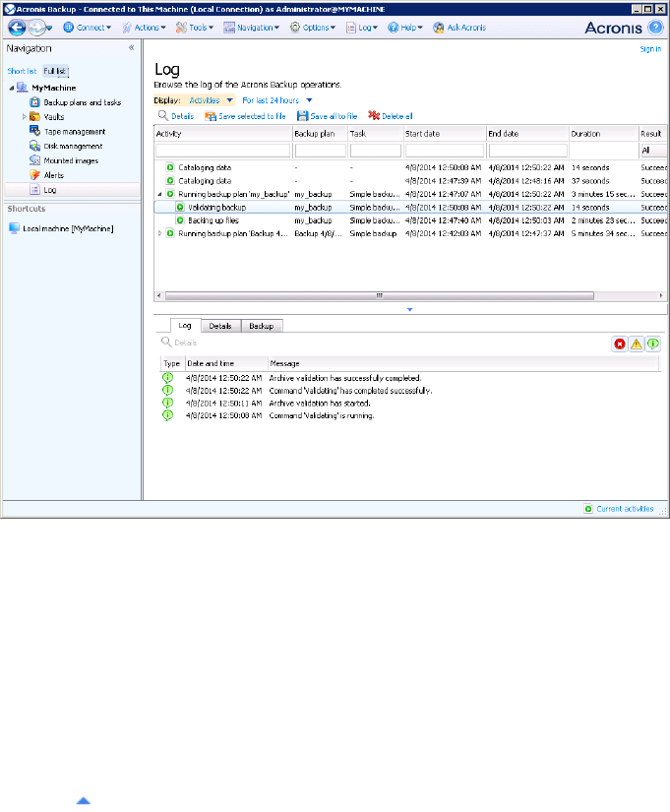Click the blue help question-mark icon

pos(655,28)
